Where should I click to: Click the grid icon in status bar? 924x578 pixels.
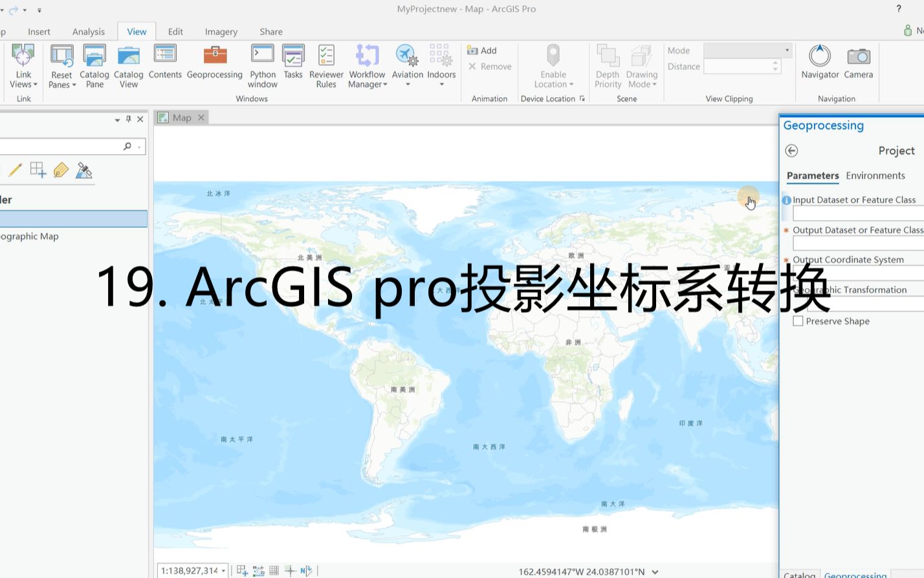[x=274, y=570]
